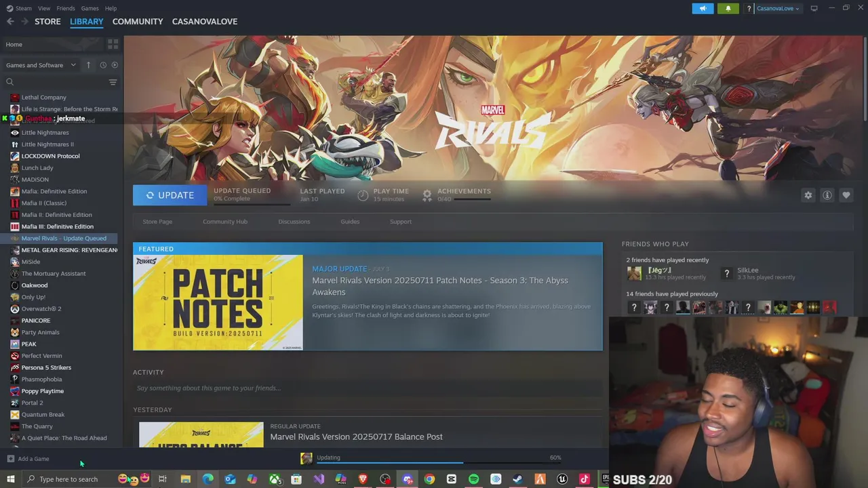Select Overwatch 2 in the library
The image size is (868, 488).
coord(41,309)
